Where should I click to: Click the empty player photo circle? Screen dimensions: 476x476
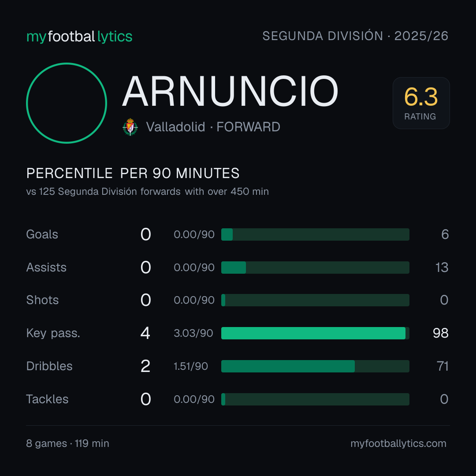point(67,103)
